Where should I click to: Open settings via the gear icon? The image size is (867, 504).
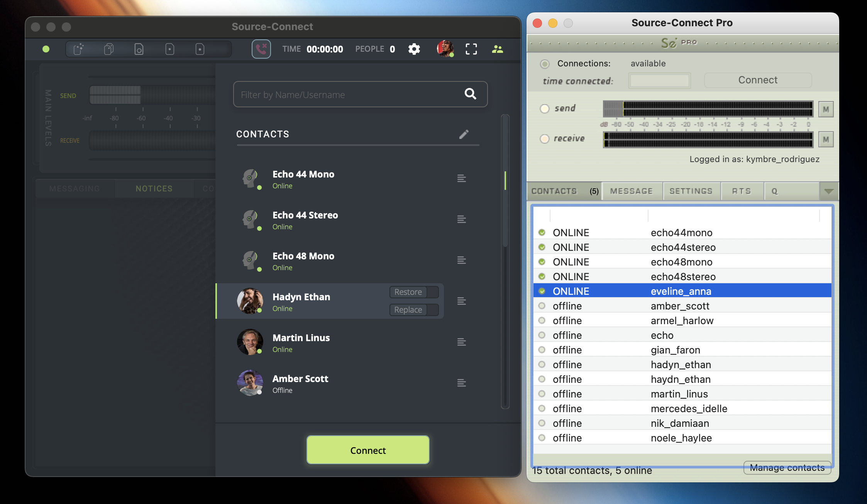coord(414,49)
